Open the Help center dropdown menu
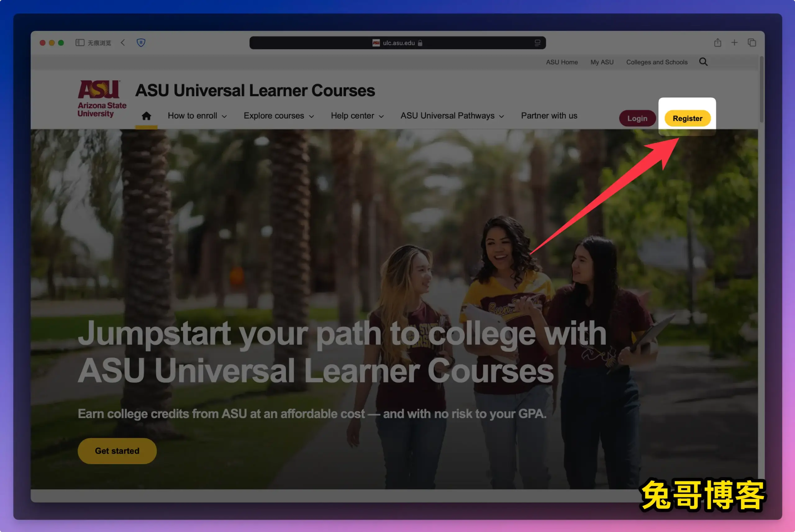 tap(357, 116)
